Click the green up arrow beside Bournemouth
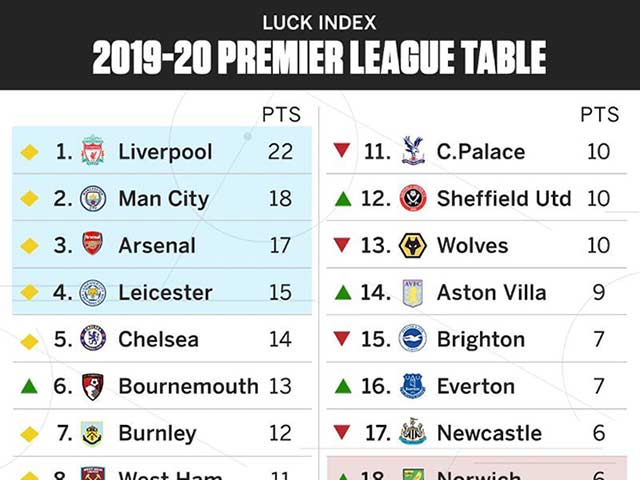 [30, 386]
